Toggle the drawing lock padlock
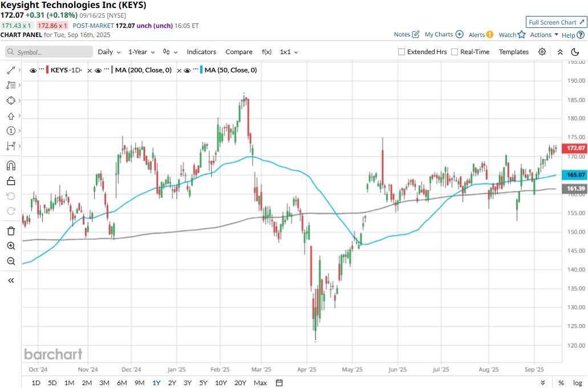This screenshot has width=588, height=388. click(11, 181)
